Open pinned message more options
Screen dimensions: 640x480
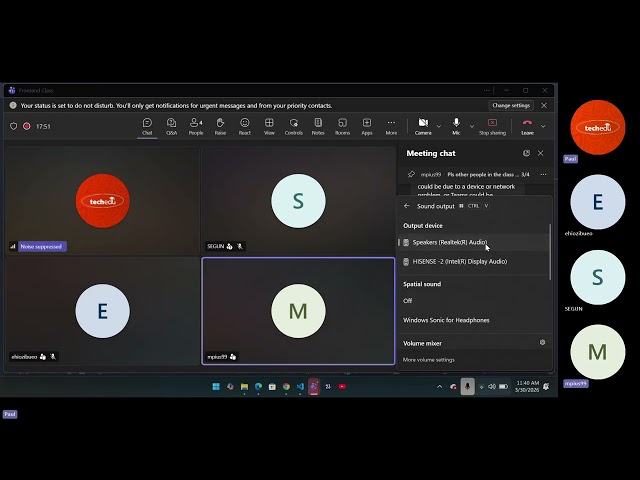543,174
